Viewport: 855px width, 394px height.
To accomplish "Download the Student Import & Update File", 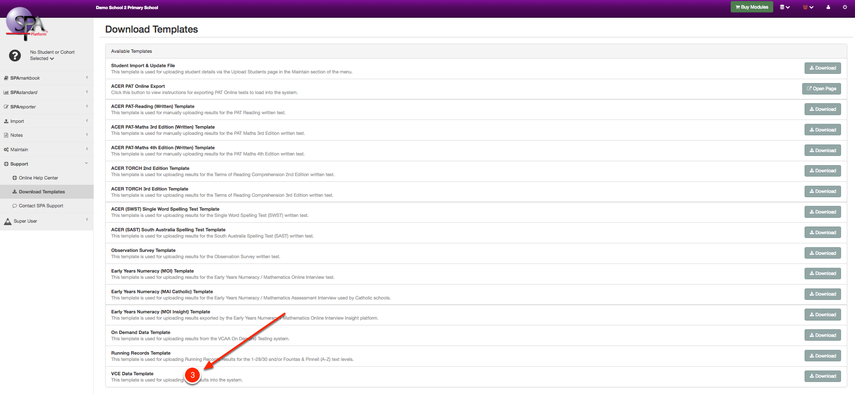I will click(823, 68).
